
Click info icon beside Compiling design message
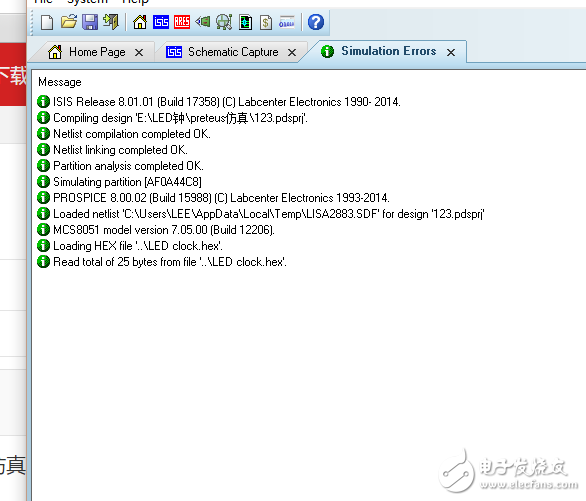pyautogui.click(x=43, y=118)
